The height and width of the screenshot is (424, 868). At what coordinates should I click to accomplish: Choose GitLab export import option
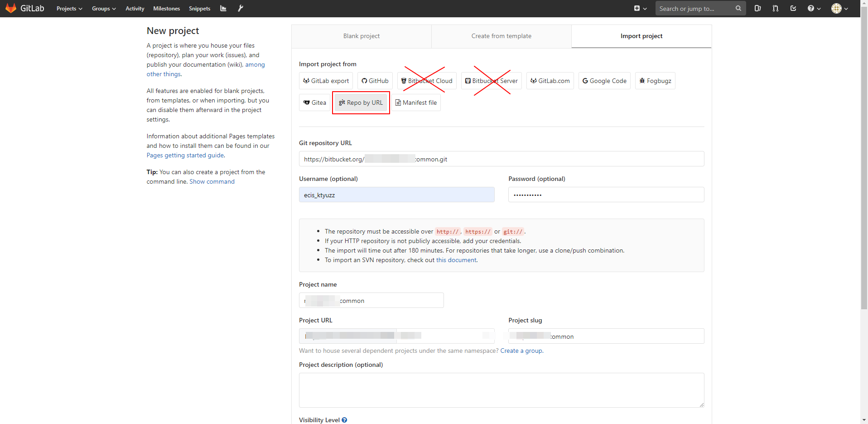326,81
